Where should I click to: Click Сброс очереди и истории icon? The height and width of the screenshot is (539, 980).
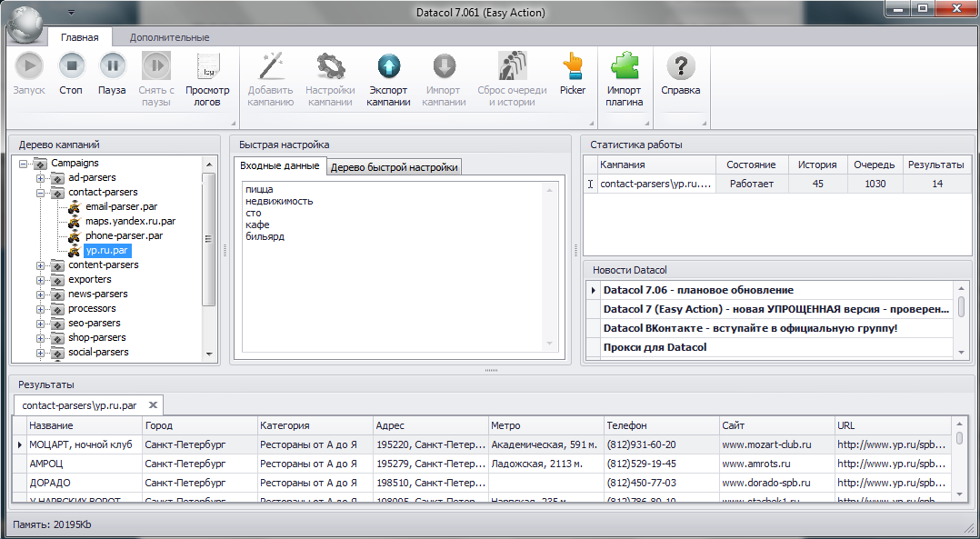[512, 65]
